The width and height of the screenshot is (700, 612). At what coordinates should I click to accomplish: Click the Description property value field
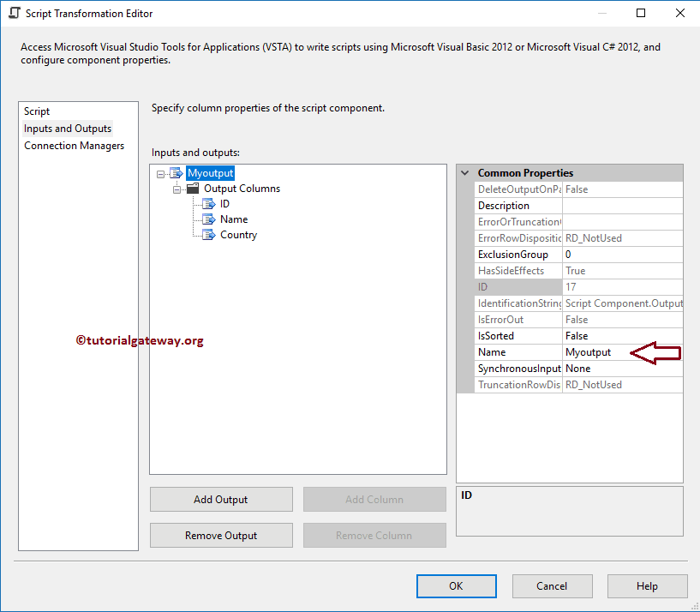click(622, 205)
